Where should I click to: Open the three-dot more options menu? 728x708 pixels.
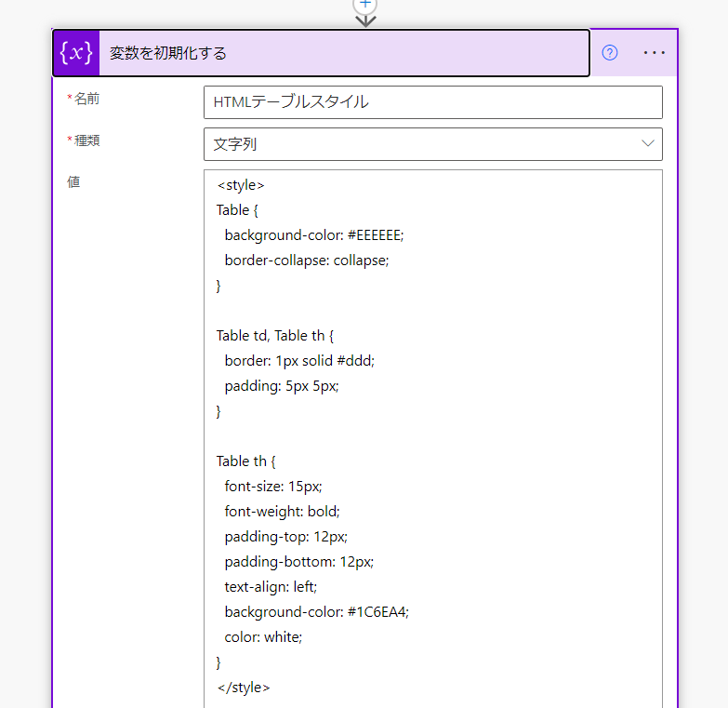point(654,53)
